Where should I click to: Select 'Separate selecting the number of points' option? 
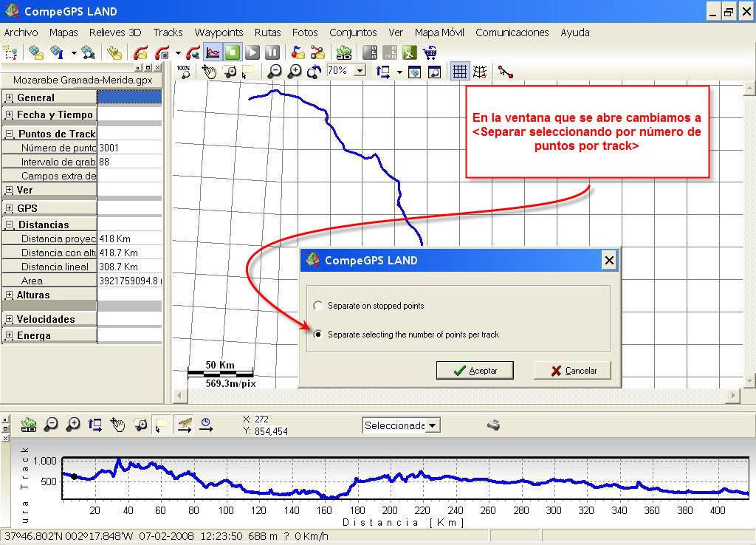tap(317, 335)
